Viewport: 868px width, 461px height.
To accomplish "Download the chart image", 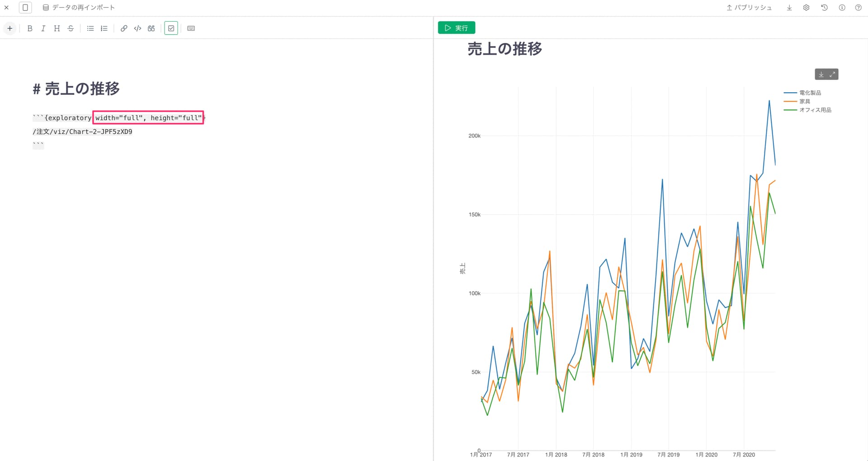I will 821,75.
